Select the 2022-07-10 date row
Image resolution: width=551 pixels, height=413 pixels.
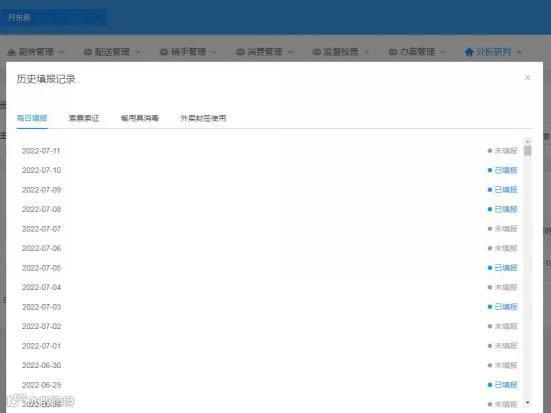pyautogui.click(x=269, y=170)
